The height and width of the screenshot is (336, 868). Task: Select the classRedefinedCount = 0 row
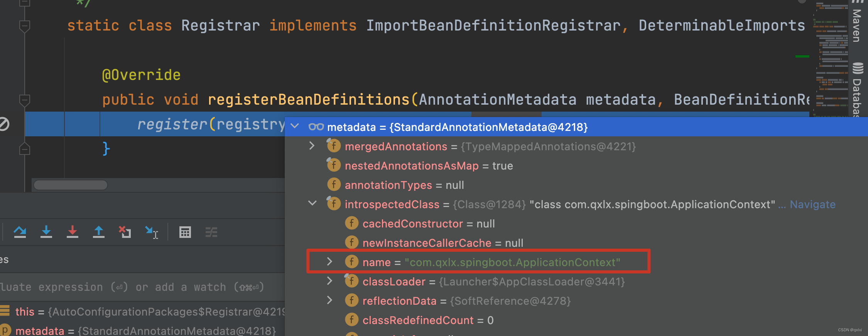pos(576,320)
